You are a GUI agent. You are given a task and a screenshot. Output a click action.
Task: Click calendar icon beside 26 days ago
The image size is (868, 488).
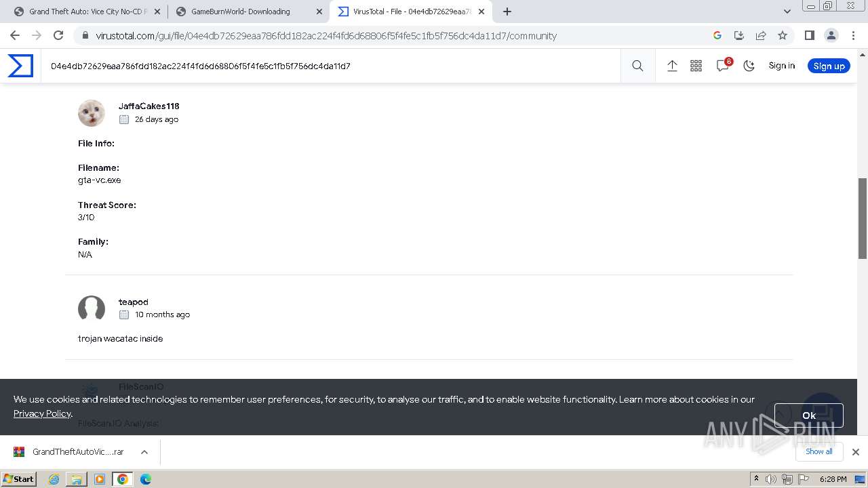(x=124, y=119)
